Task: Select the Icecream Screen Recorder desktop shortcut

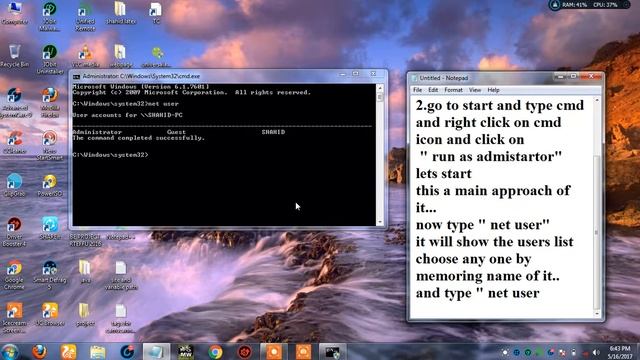Action: pos(15,318)
